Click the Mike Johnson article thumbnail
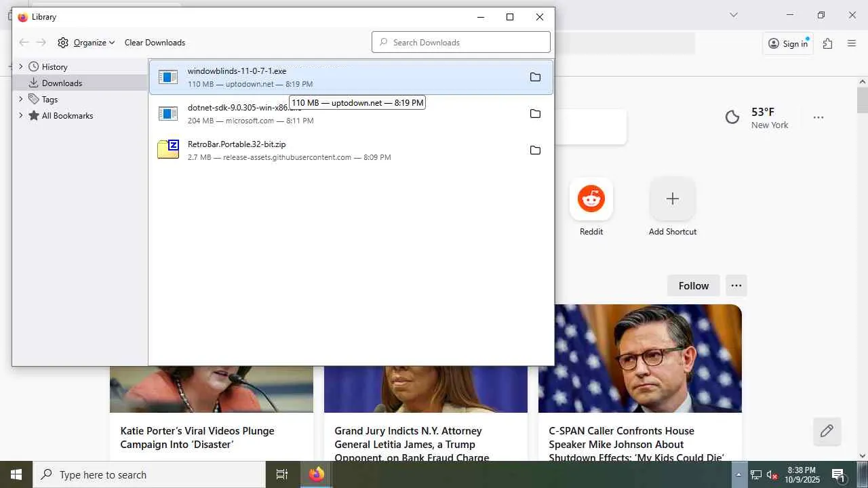Image resolution: width=868 pixels, height=488 pixels. [640, 358]
